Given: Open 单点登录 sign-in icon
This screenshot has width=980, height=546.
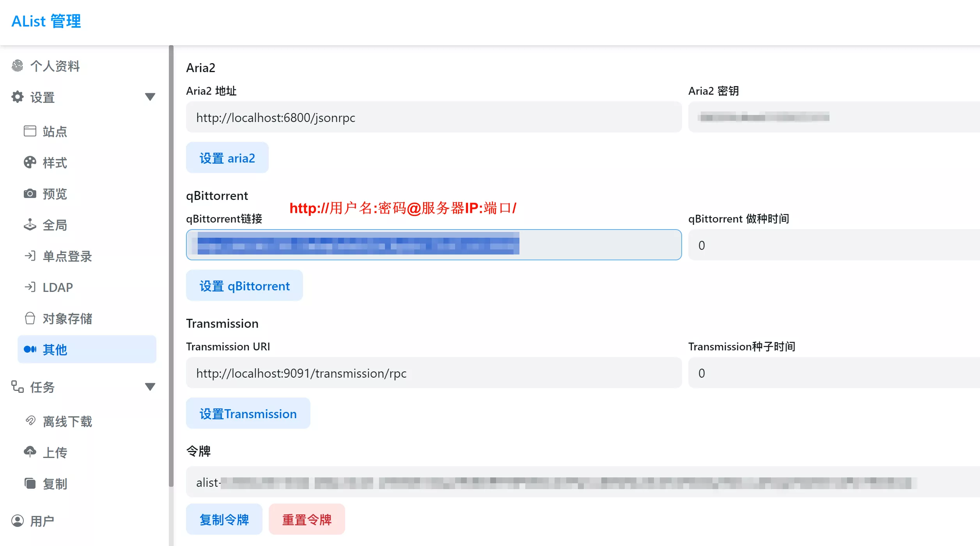Looking at the screenshot, I should (30, 256).
